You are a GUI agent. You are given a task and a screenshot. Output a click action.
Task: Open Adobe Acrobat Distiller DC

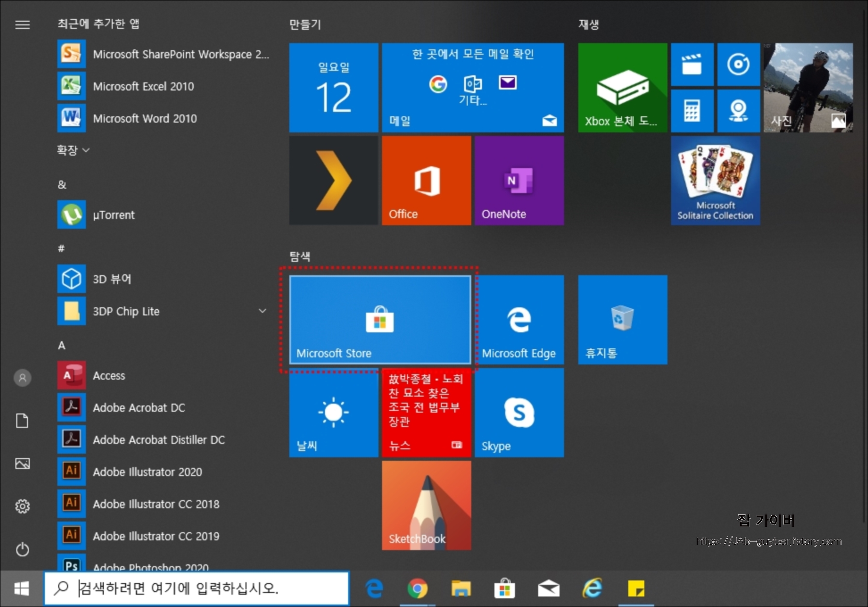(x=163, y=440)
